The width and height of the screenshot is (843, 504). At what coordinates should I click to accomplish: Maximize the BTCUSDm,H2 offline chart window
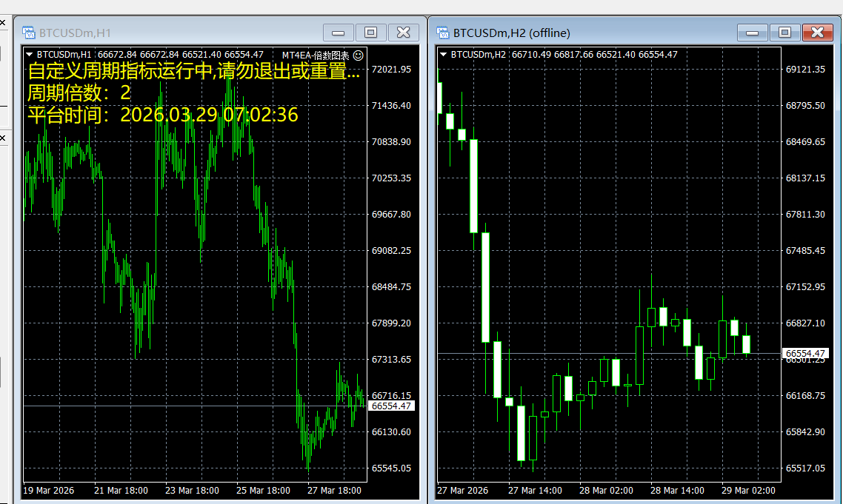click(x=784, y=33)
